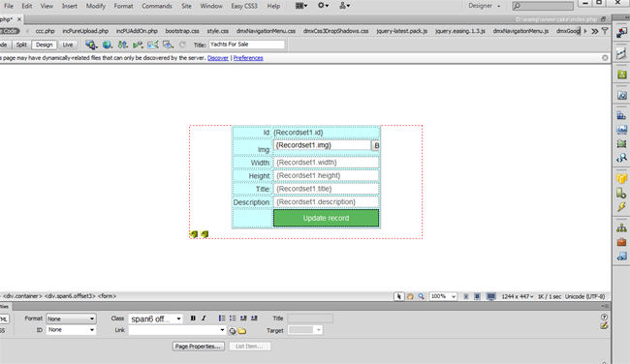This screenshot has width=630, height=364.
Task: Click the Refresh Design View icon
Action: (x=182, y=45)
